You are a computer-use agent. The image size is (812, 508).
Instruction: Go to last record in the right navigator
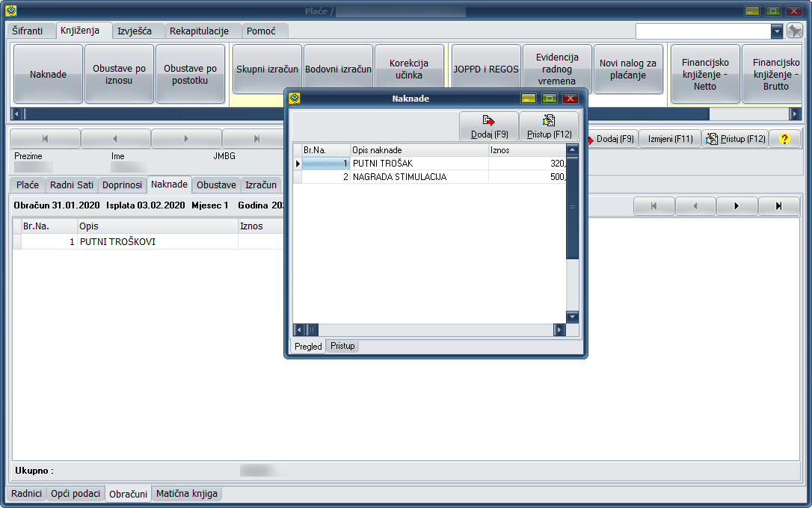coord(778,206)
